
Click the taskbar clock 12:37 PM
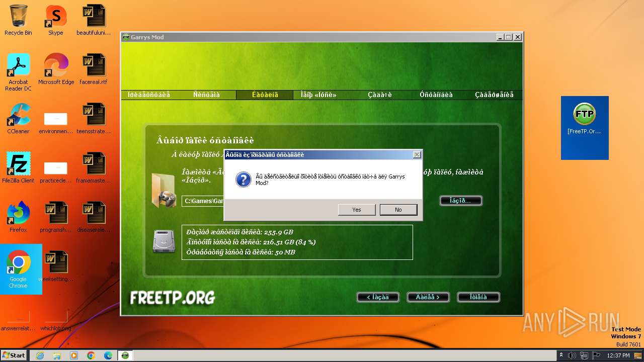[618, 355]
